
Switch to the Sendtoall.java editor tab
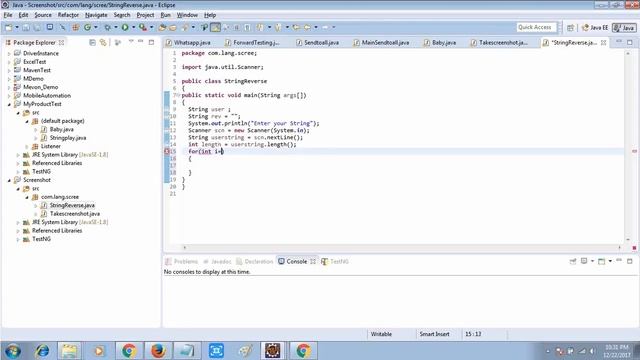click(318, 42)
